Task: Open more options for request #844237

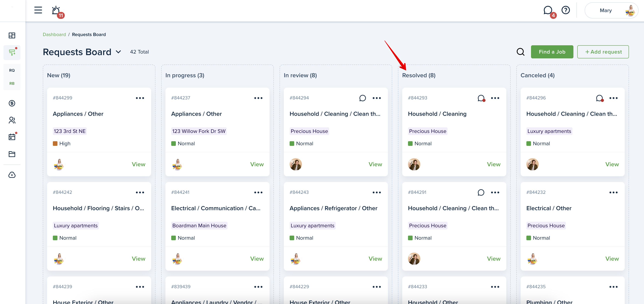Action: (x=258, y=98)
